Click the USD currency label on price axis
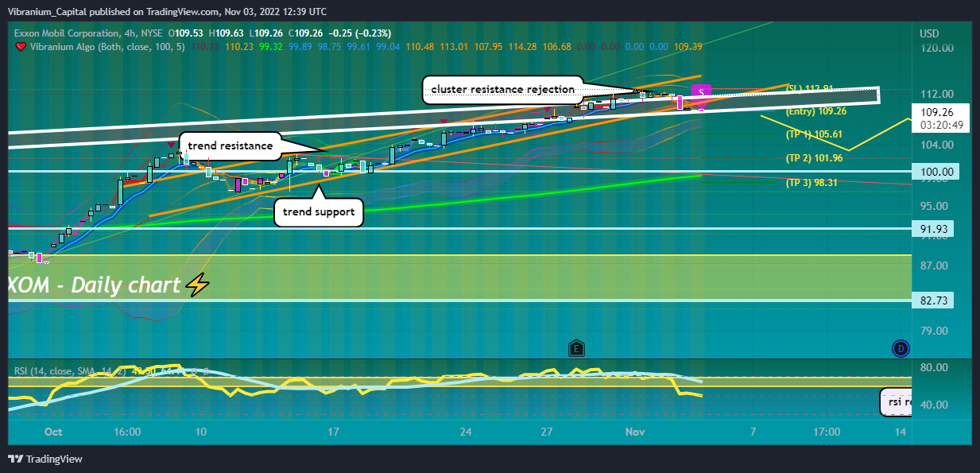The width and height of the screenshot is (980, 473). [929, 33]
